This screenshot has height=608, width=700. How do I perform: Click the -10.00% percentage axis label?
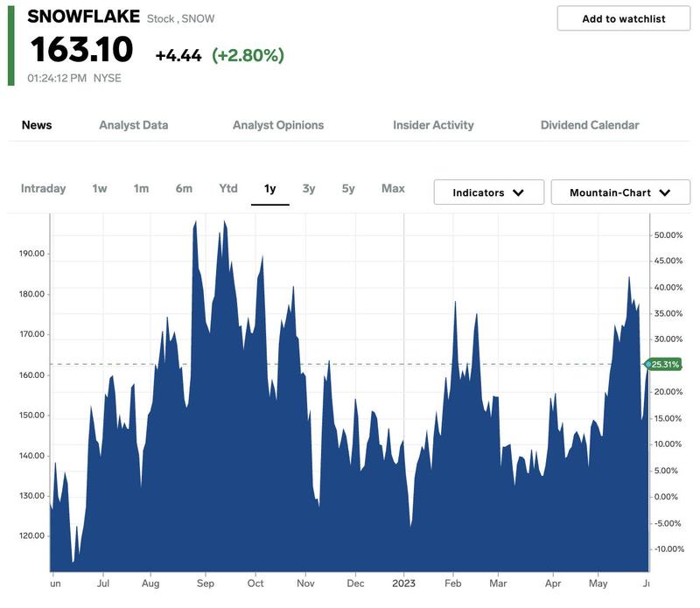point(669,549)
